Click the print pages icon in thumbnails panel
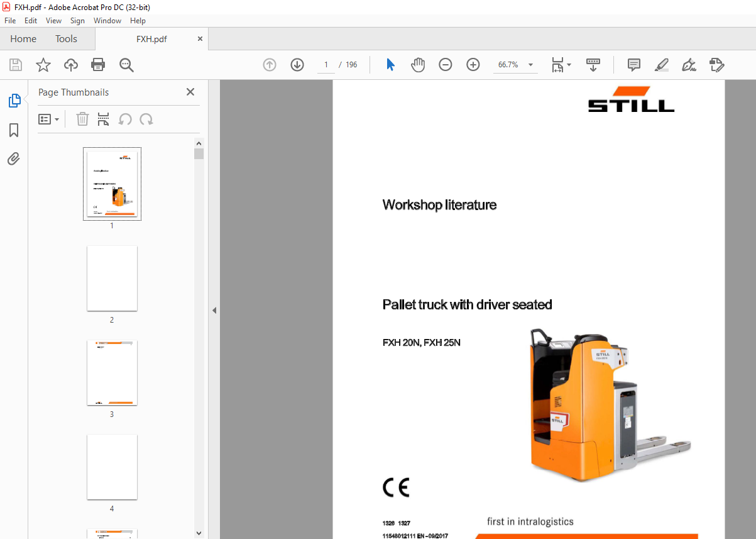756x539 pixels. (x=104, y=119)
